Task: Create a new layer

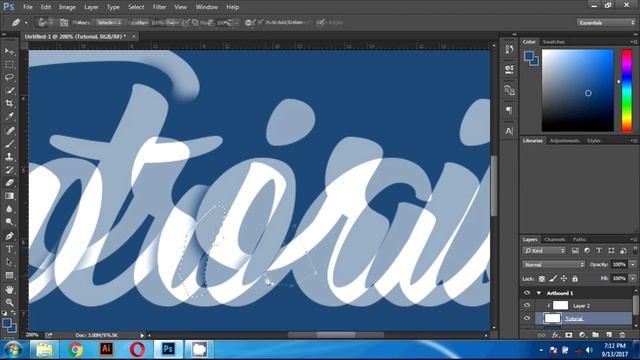Action: click(609, 335)
